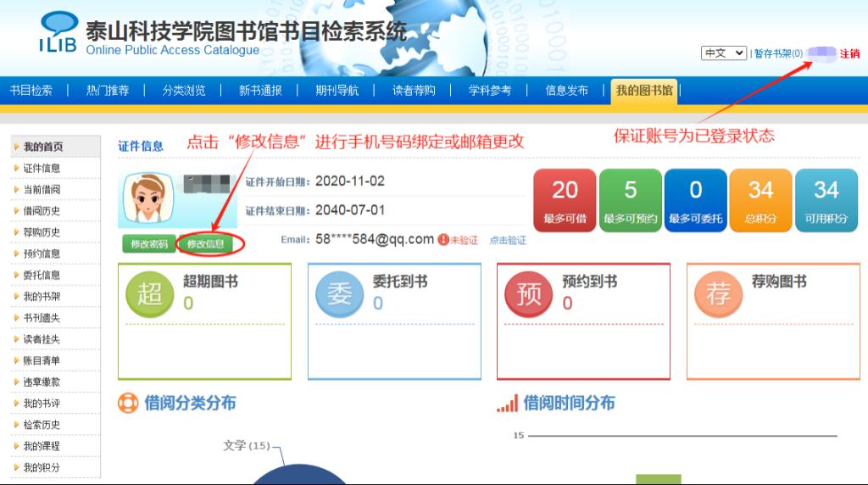Click the date 2040-07-01
The width and height of the screenshot is (868, 485).
(x=350, y=210)
